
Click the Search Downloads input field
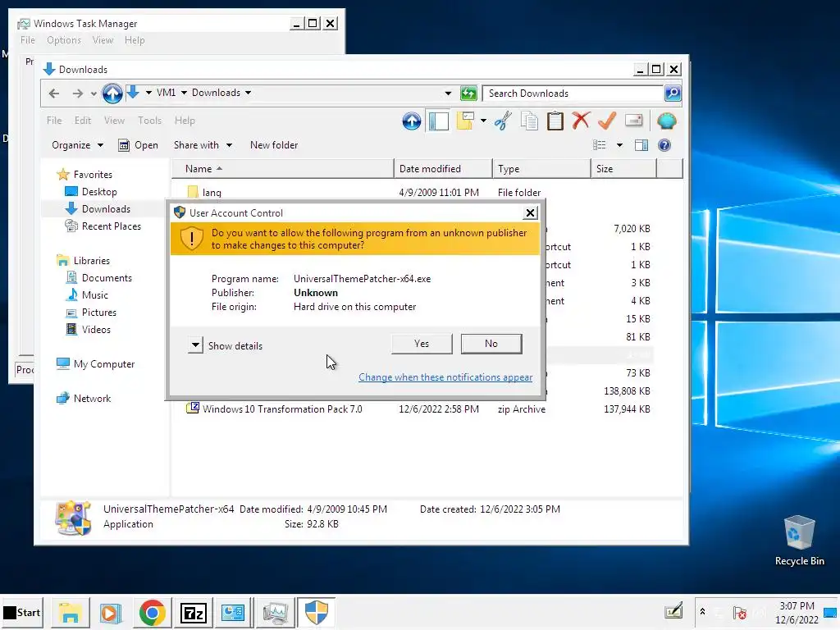pos(573,94)
